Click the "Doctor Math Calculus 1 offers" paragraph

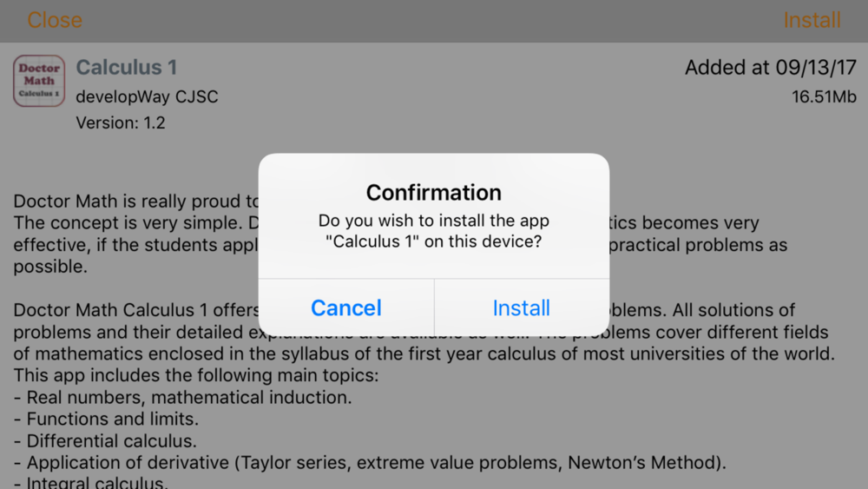pyautogui.click(x=424, y=332)
